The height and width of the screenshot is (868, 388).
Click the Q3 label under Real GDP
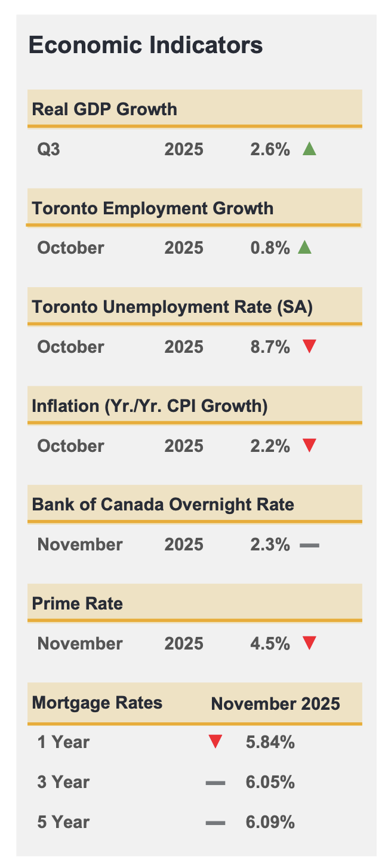pyautogui.click(x=49, y=149)
